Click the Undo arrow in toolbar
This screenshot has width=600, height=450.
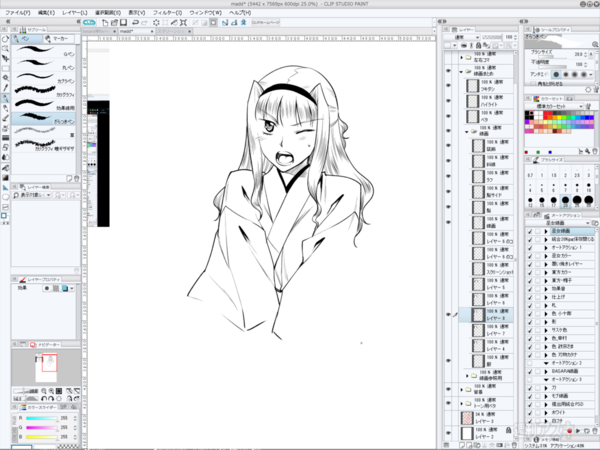pyautogui.click(x=135, y=23)
